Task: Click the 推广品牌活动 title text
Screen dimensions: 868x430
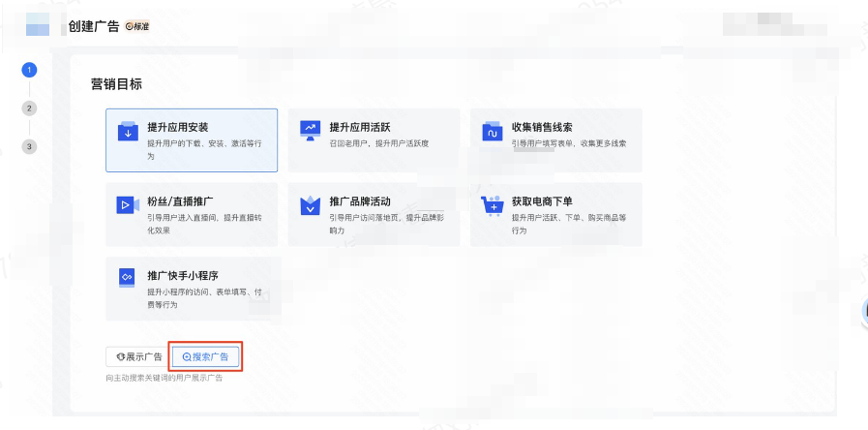Action: point(360,201)
